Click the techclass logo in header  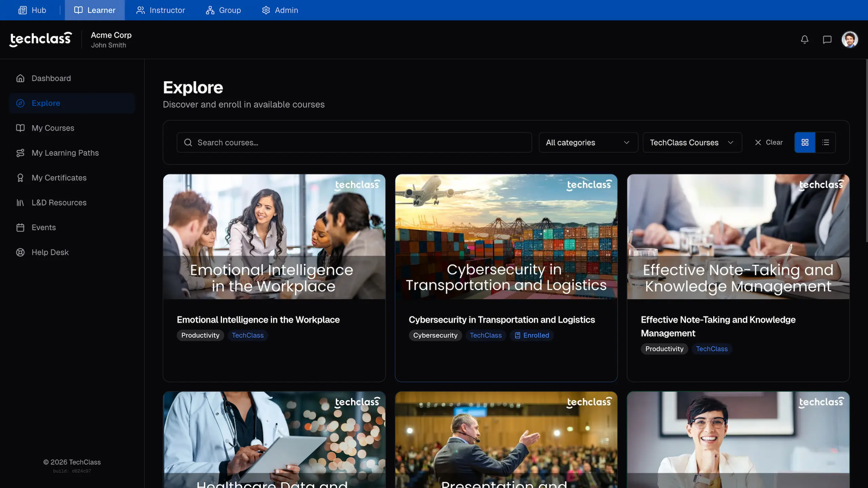click(41, 39)
